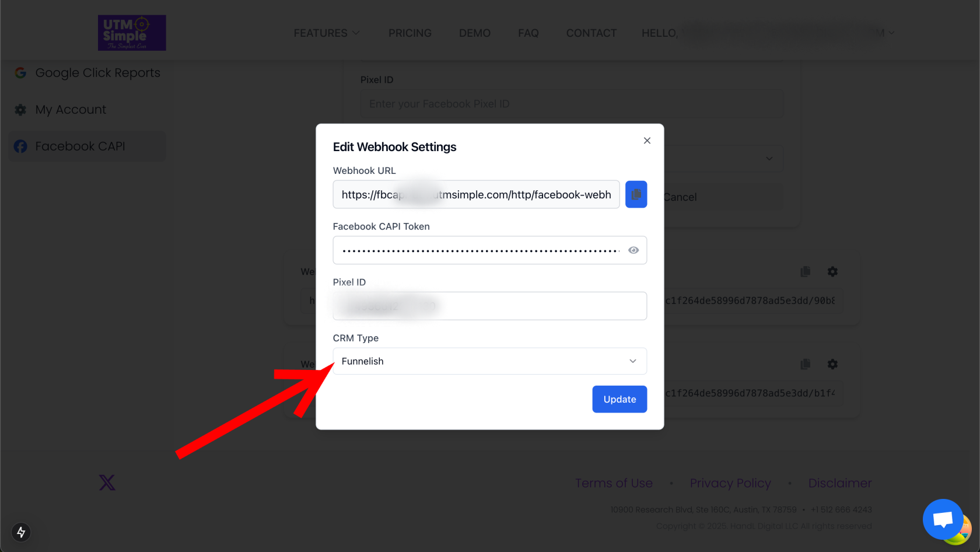Open the X social media link
This screenshot has height=552, width=980.
[107, 483]
